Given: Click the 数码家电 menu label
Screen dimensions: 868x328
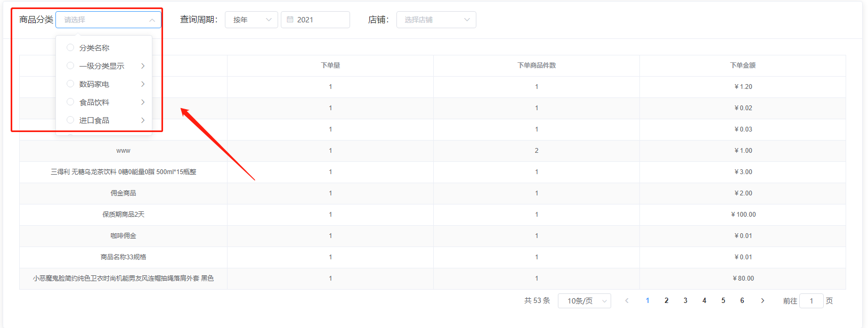Looking at the screenshot, I should [x=94, y=84].
